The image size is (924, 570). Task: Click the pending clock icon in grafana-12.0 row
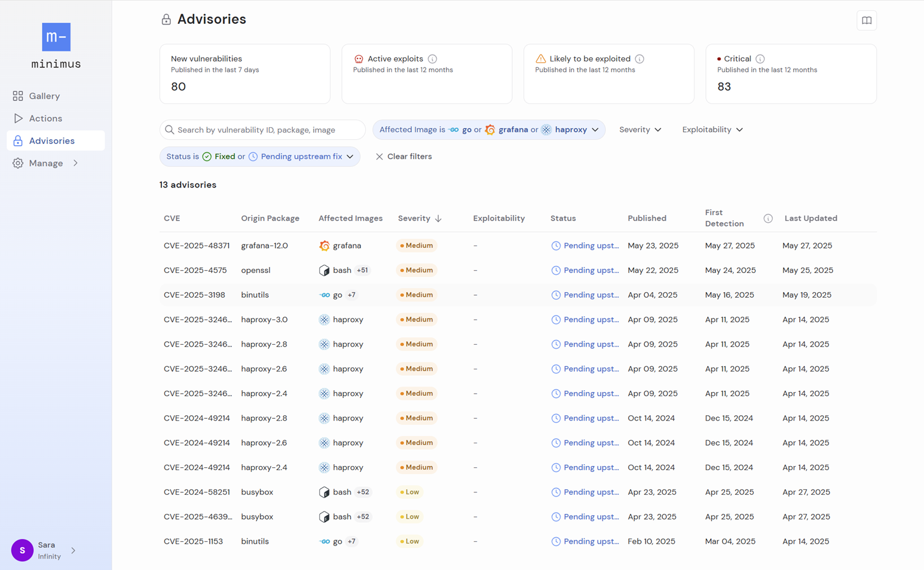556,246
